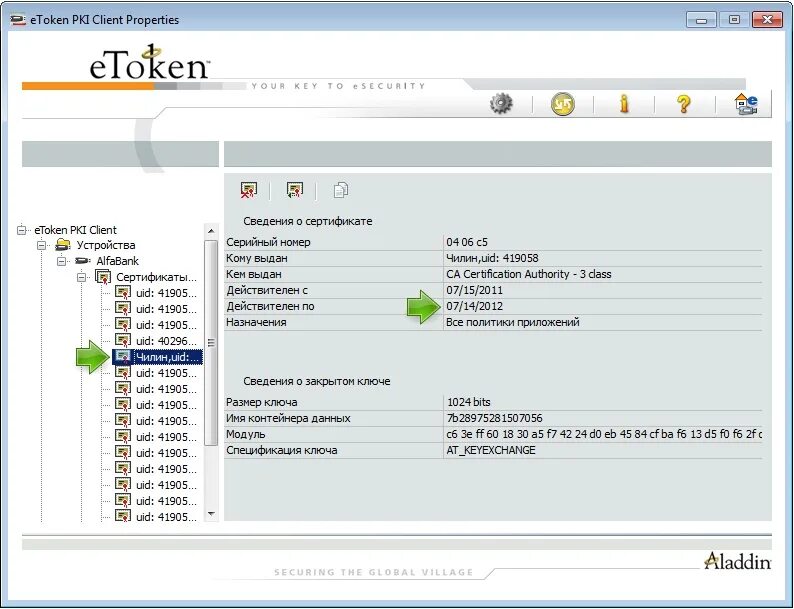Image resolution: width=794 pixels, height=609 pixels.
Task: Click the gold Refresh icon
Action: 563,104
